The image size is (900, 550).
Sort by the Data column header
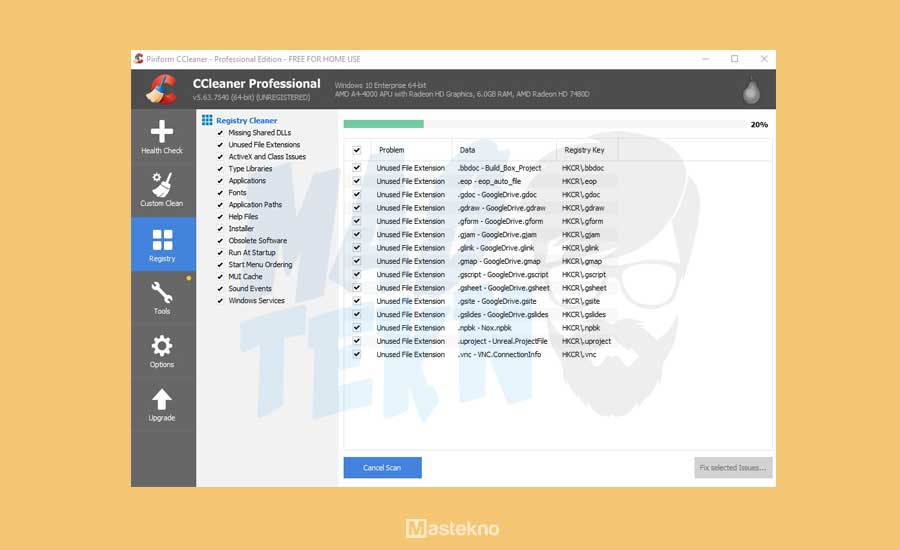pos(504,150)
